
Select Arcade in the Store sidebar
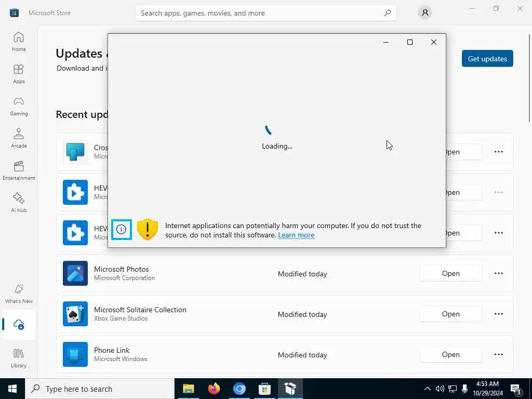(19, 138)
